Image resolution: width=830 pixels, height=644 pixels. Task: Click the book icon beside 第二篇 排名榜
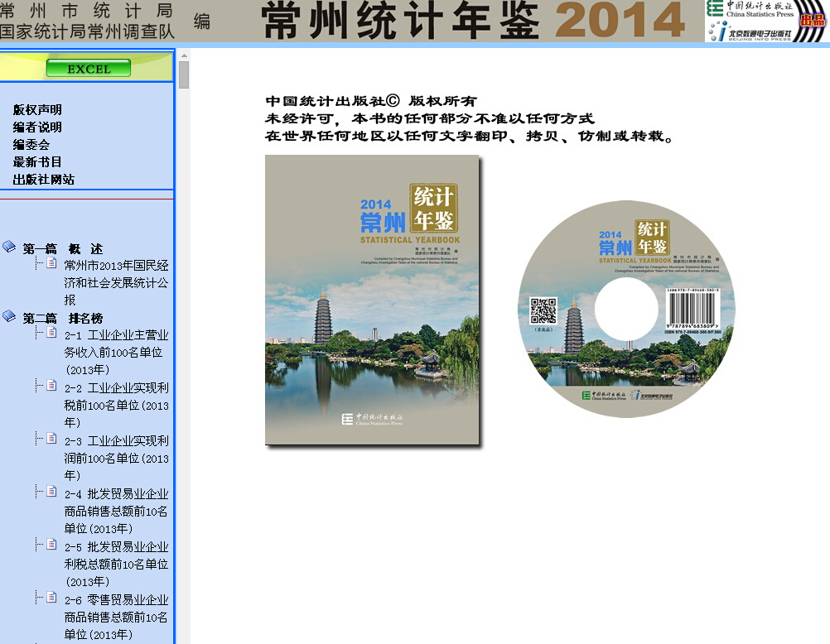click(x=9, y=316)
